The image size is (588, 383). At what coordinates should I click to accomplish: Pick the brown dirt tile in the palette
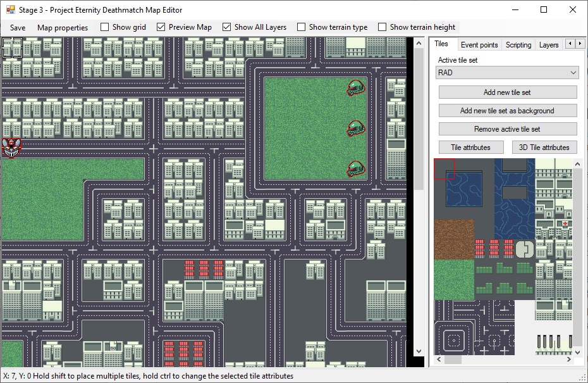click(x=454, y=239)
